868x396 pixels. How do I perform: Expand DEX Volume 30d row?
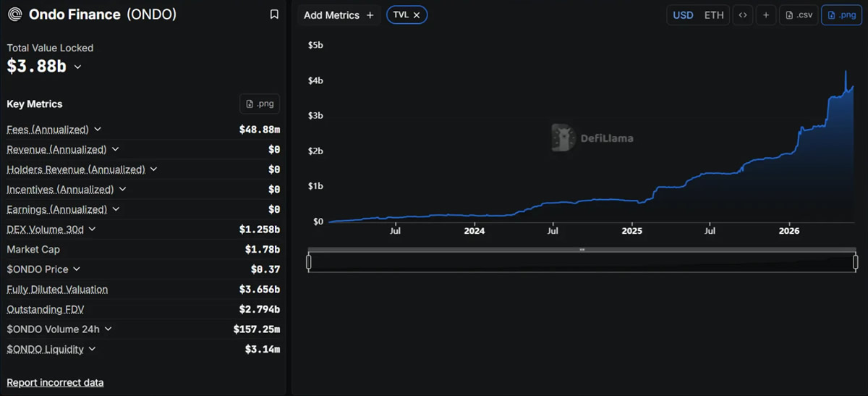92,229
